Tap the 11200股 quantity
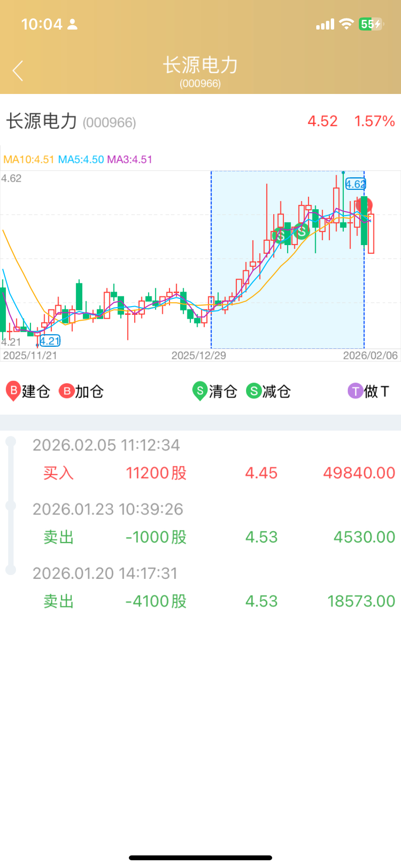Viewport: 401px width, 868px height. [156, 473]
